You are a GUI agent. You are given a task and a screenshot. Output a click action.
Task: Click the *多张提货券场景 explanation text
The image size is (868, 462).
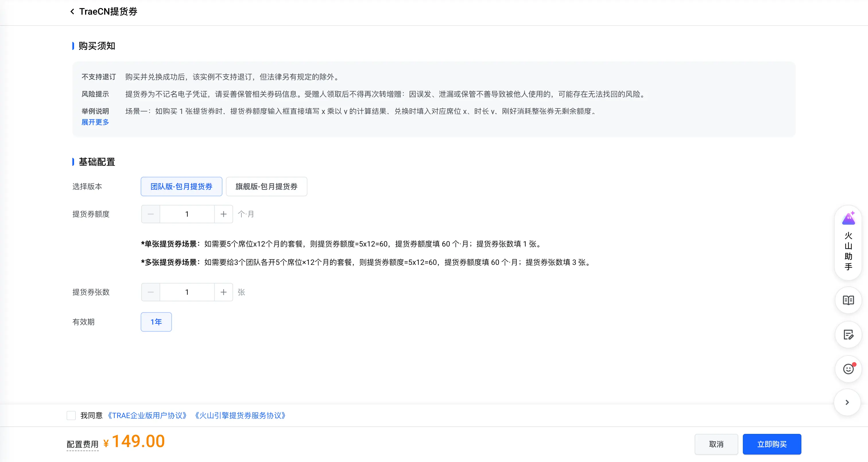(x=366, y=262)
